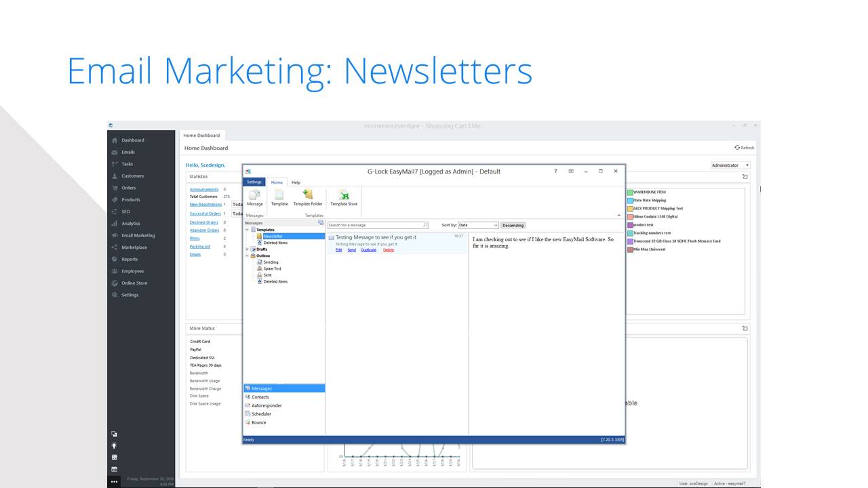The image size is (868, 488).
Task: Switch to the Home ribbon tab
Action: pos(277,182)
